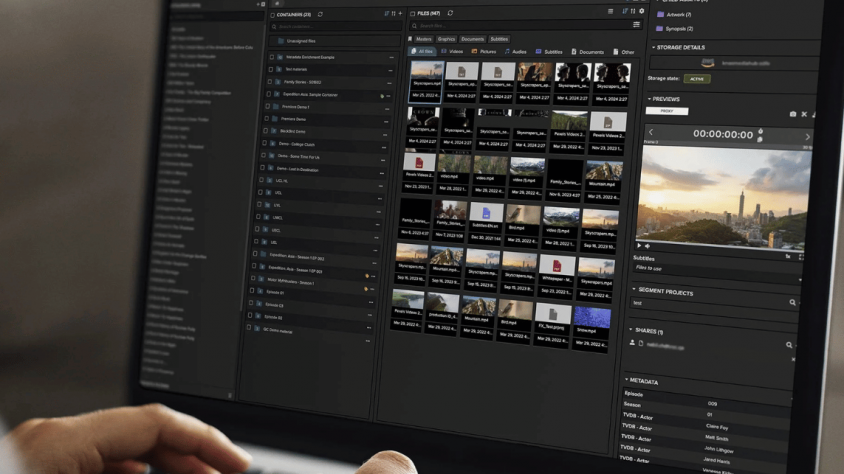Click the Masters filter tag
844x474 pixels.
point(424,39)
